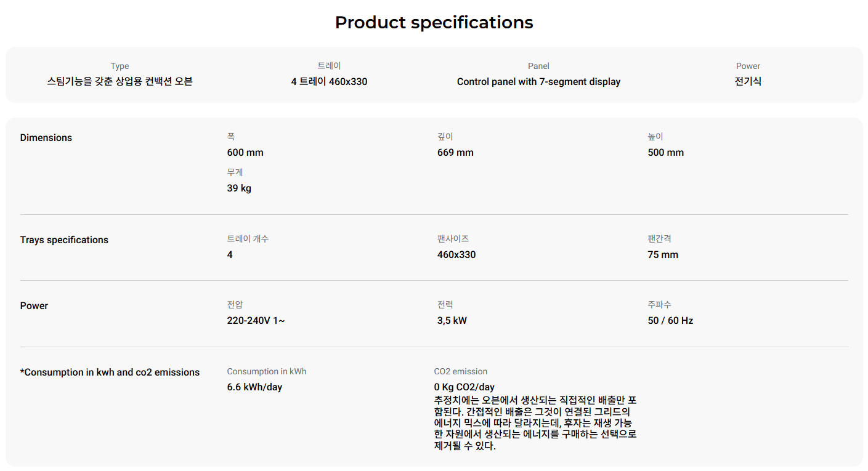Click the 39 kg weight value

pyautogui.click(x=239, y=188)
